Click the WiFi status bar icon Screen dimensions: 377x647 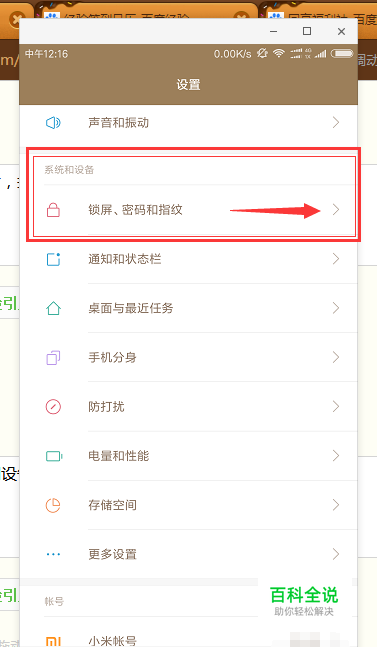(x=279, y=53)
